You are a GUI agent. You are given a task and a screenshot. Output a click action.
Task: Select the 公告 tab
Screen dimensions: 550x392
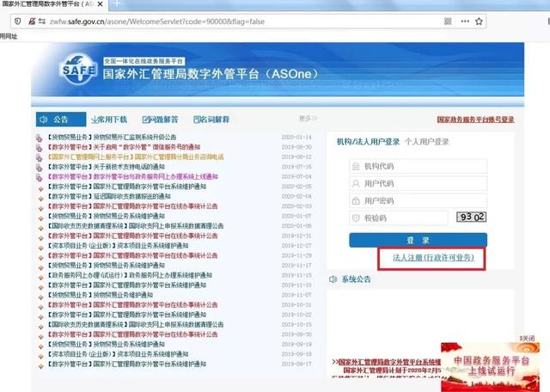61,119
